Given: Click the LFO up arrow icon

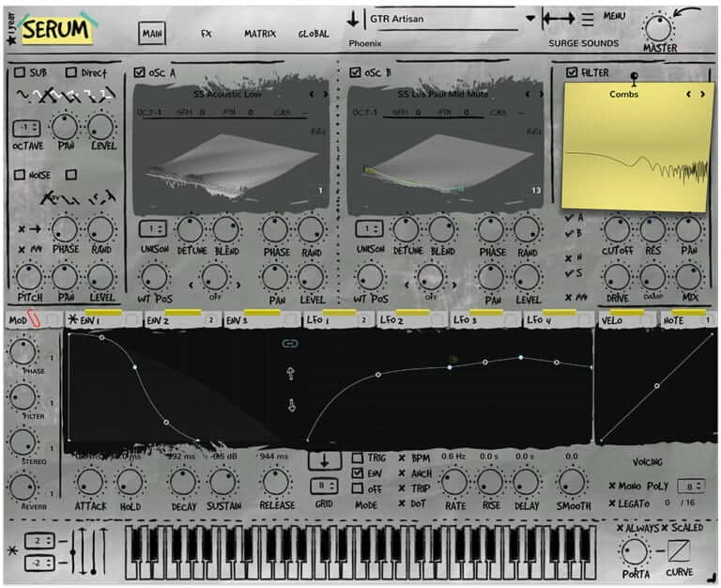Looking at the screenshot, I should (x=291, y=374).
